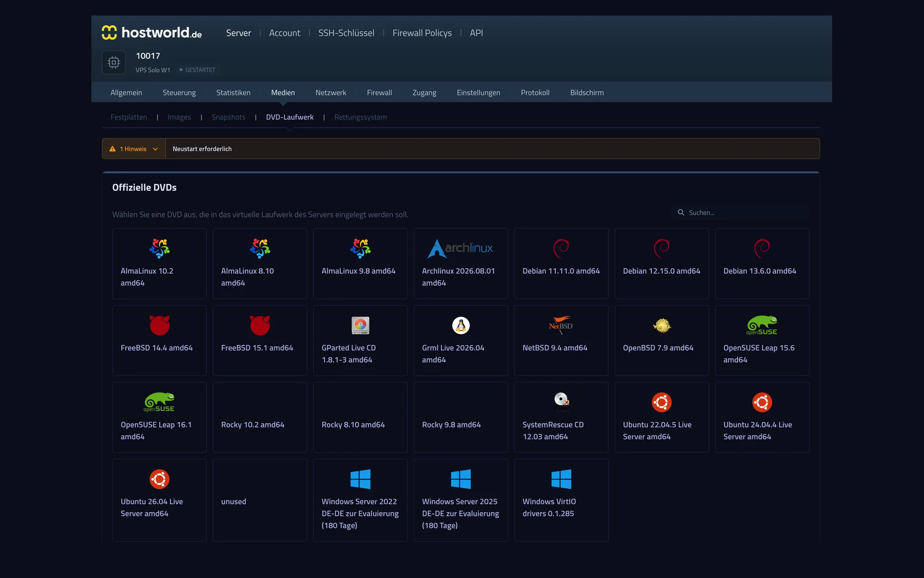Click the VPS Solo W1 label

153,70
